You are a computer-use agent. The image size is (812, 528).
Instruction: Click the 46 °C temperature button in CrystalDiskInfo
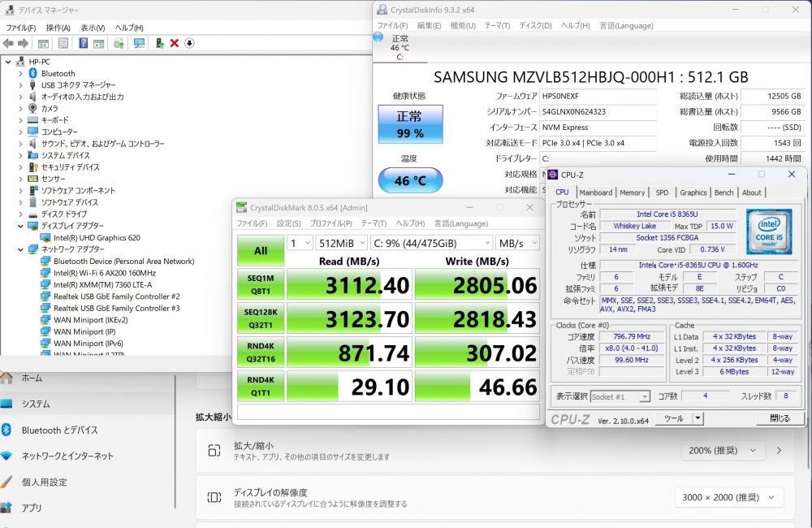pyautogui.click(x=410, y=180)
